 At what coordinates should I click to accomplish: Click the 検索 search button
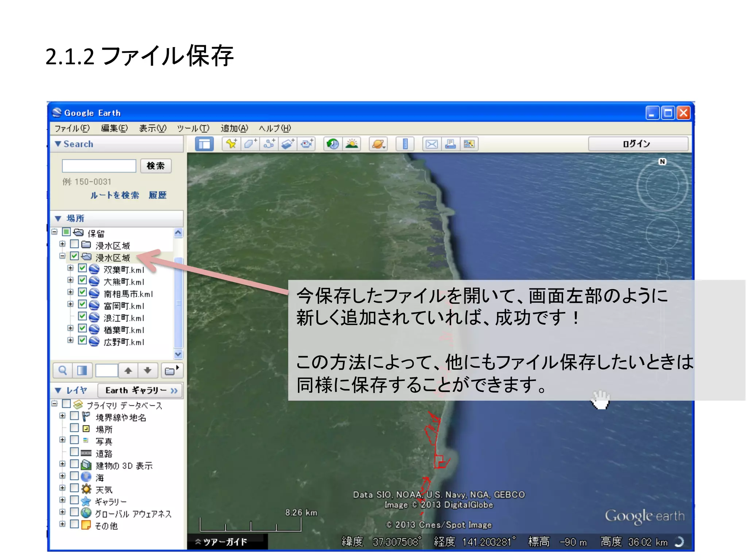tap(156, 166)
